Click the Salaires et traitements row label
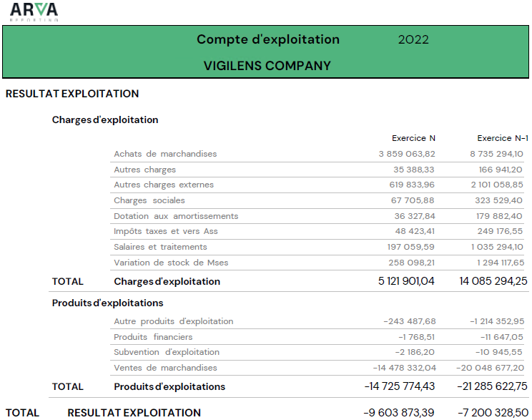 [160, 247]
